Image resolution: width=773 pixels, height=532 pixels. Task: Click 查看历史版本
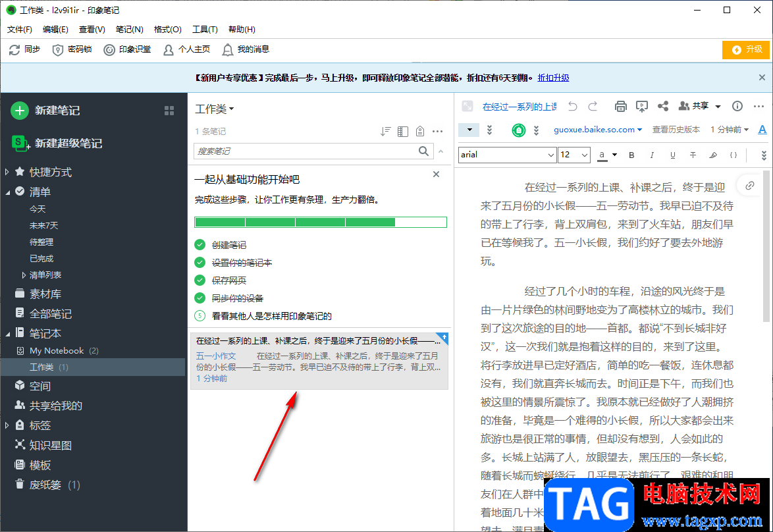(x=676, y=130)
